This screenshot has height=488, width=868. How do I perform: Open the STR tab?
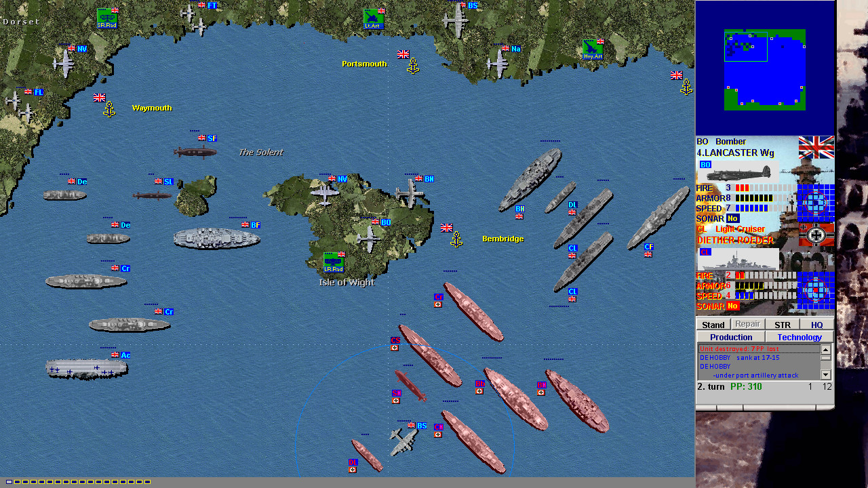pyautogui.click(x=782, y=325)
